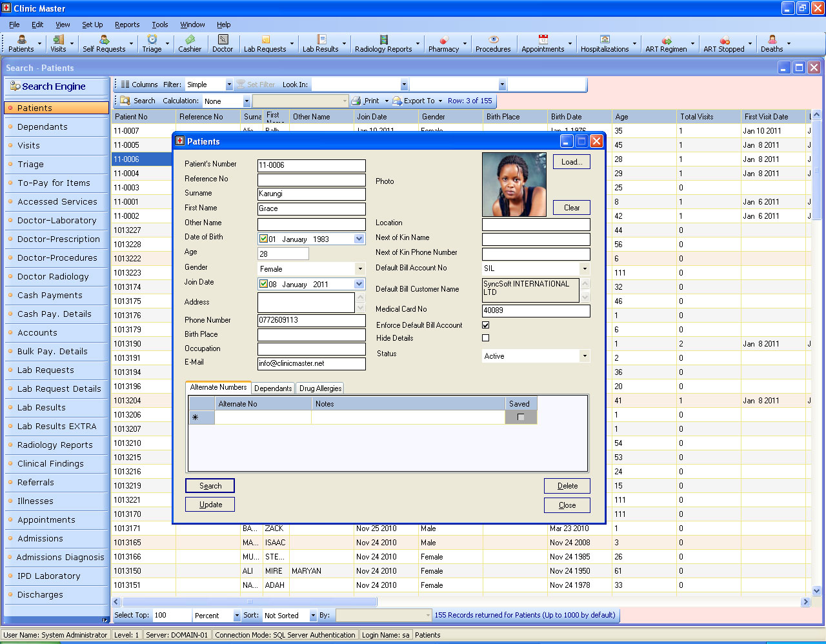Open the Triage toolbar icon

click(x=152, y=43)
